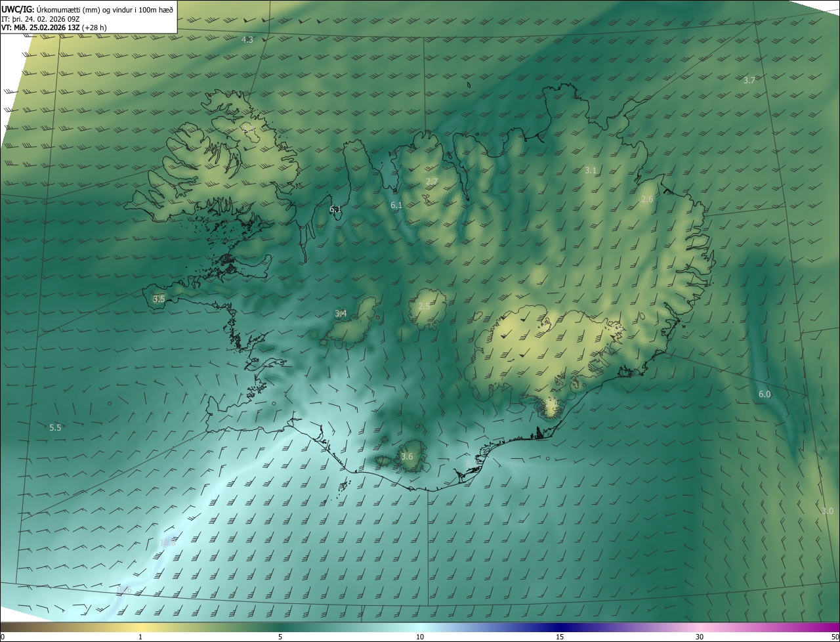Click the '3.6' value on the map
The image size is (840, 642).
[407, 456]
